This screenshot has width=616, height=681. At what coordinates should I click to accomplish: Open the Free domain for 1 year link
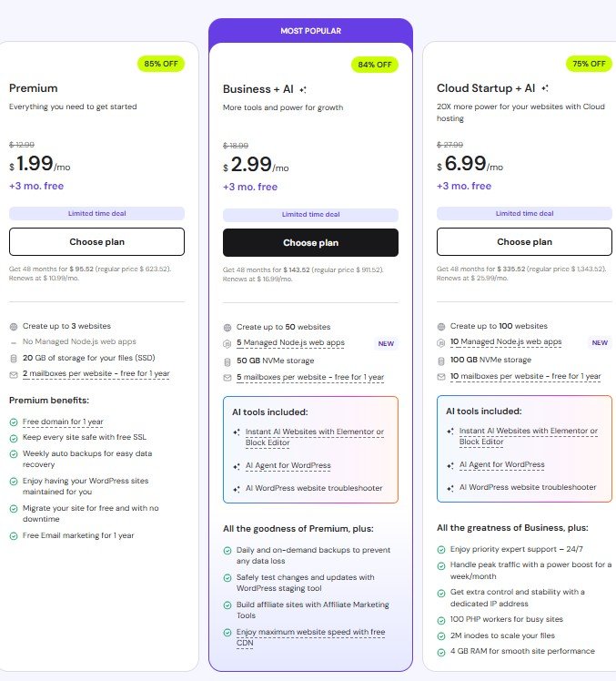click(x=63, y=422)
